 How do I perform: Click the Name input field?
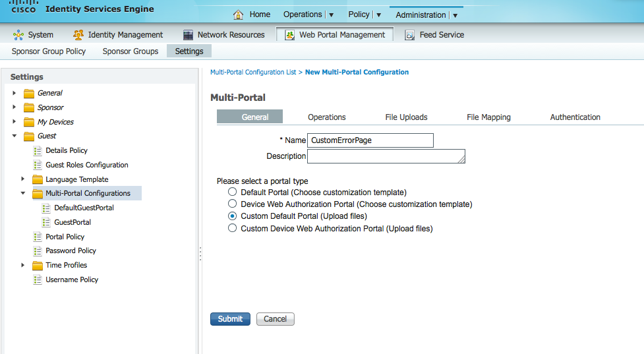pos(370,140)
